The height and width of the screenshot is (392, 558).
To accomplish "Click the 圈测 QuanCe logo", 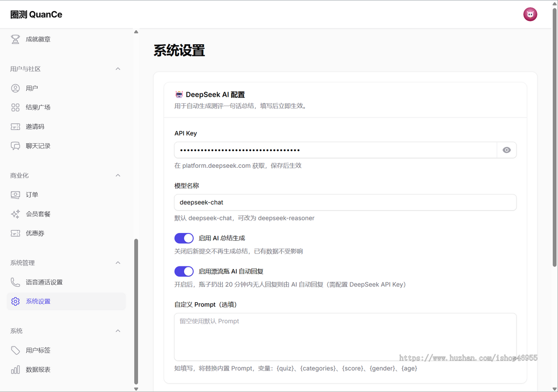I will coord(36,14).
